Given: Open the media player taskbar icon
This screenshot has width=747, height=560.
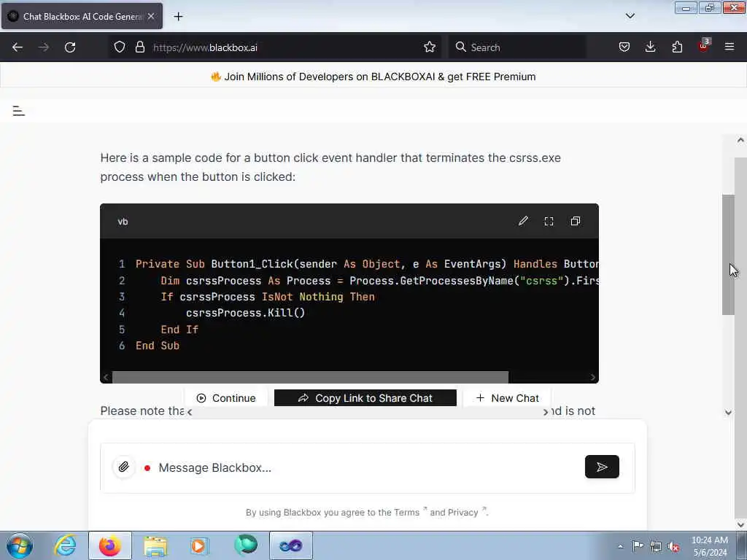Looking at the screenshot, I should [x=200, y=545].
